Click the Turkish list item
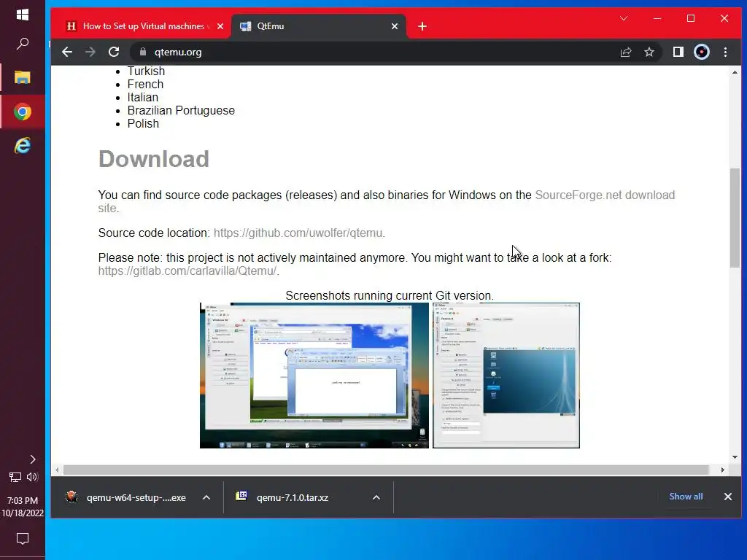The height and width of the screenshot is (560, 747). point(146,71)
